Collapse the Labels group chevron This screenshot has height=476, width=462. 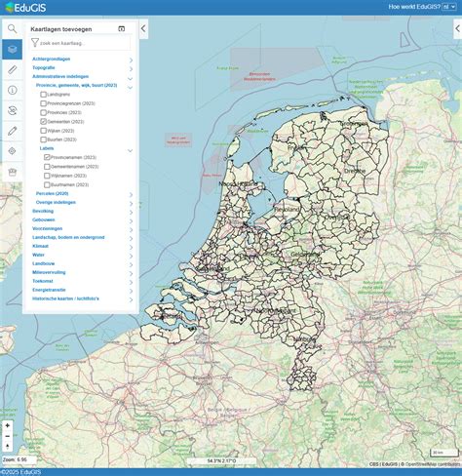(x=130, y=150)
